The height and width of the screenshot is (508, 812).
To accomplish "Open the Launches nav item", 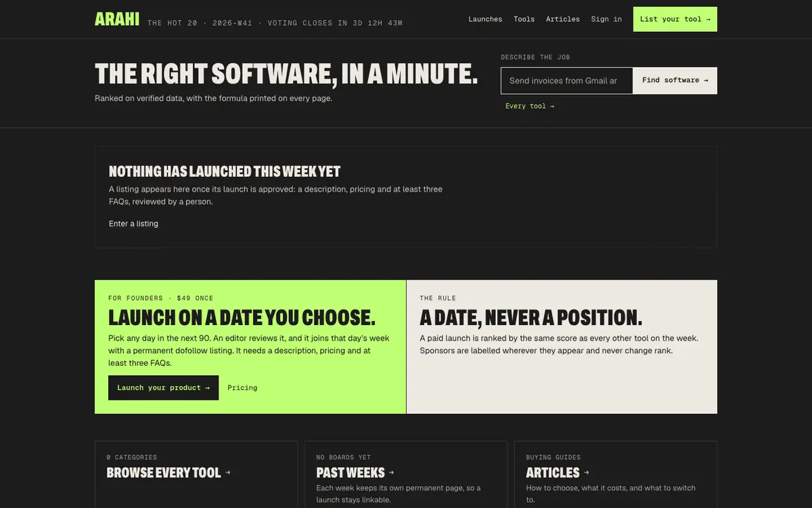I will [485, 19].
